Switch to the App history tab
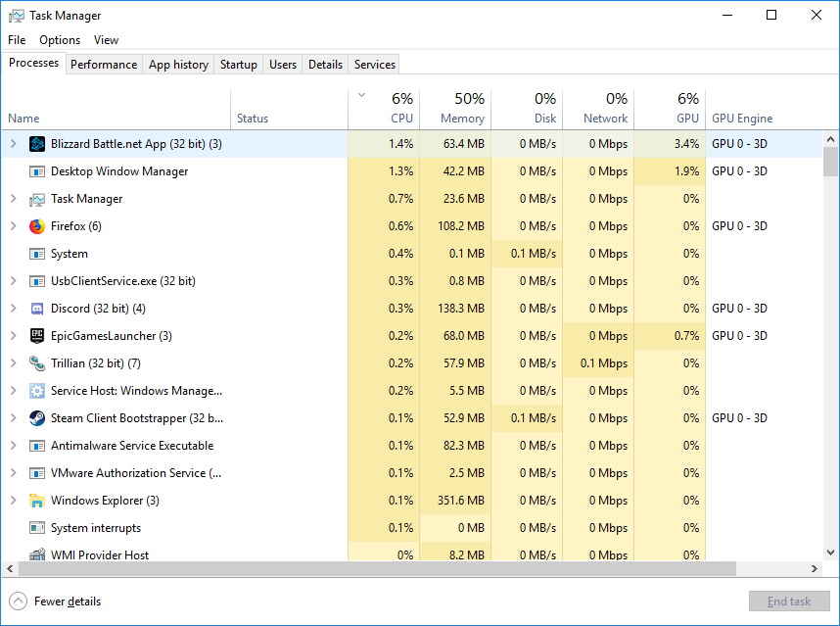This screenshot has height=626, width=840. pos(178,65)
